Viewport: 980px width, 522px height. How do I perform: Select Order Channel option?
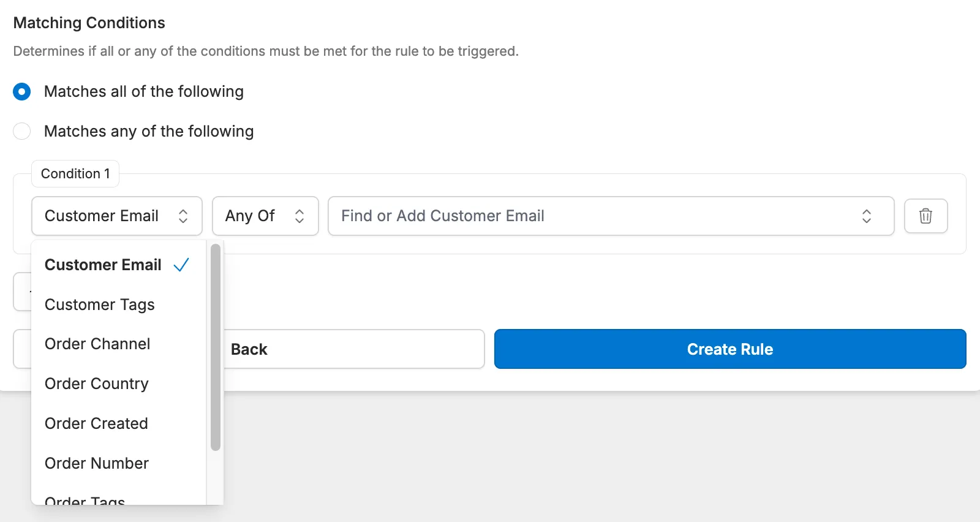(97, 344)
